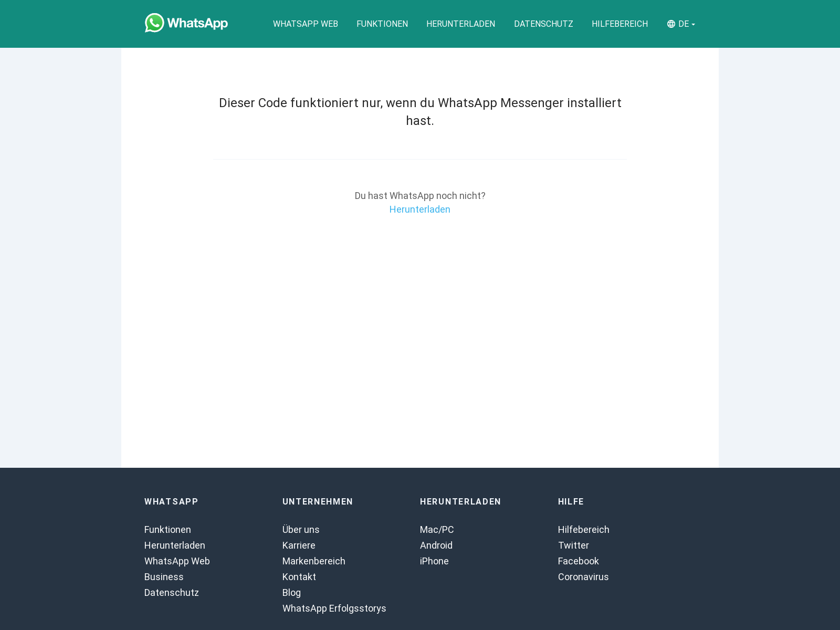Viewport: 840px width, 630px height.
Task: Click the globe language icon
Action: coord(671,24)
